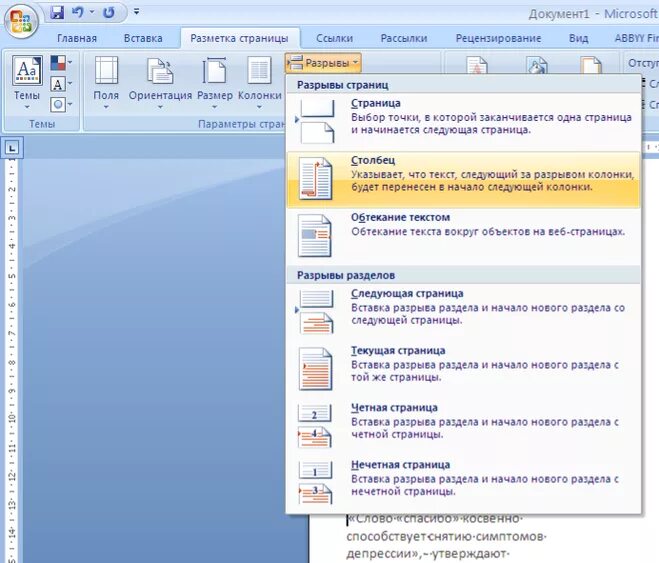Save document with the floppy disk icon
This screenshot has width=659, height=563.
pos(57,12)
